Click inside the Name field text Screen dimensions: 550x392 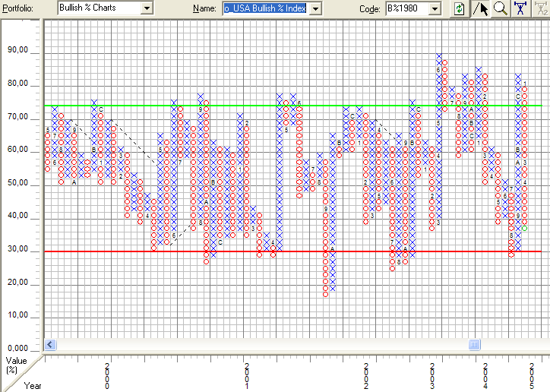(266, 8)
